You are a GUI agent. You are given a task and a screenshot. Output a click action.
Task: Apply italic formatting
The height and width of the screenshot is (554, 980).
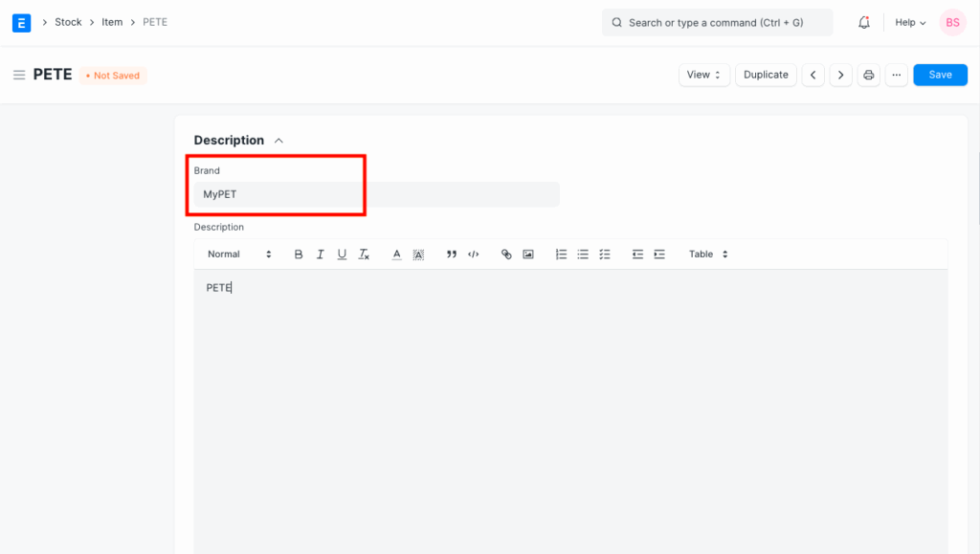[320, 255]
